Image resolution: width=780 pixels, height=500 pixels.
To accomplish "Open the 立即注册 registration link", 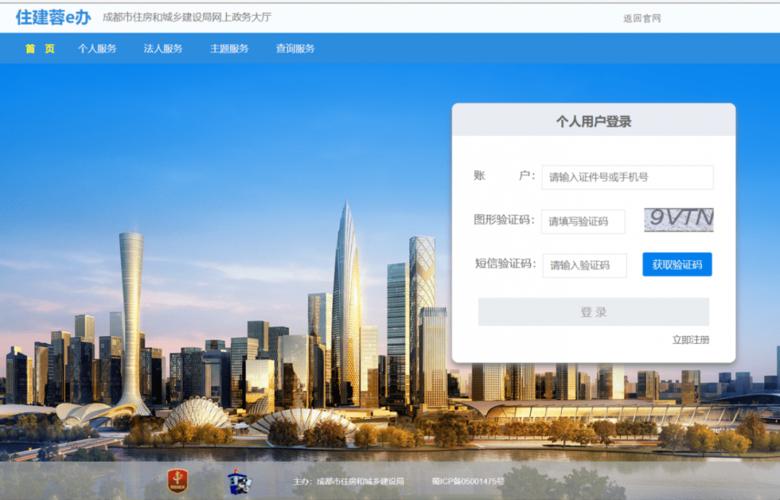I will tap(690, 340).
